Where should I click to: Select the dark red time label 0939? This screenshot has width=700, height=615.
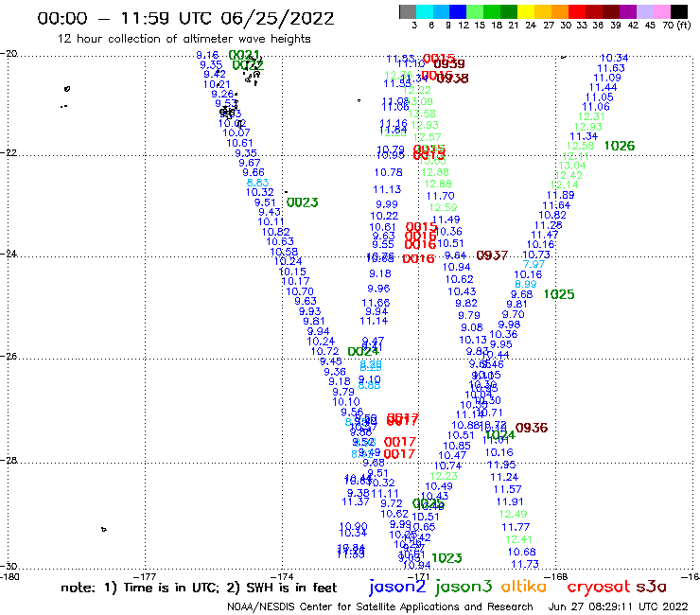tap(449, 64)
